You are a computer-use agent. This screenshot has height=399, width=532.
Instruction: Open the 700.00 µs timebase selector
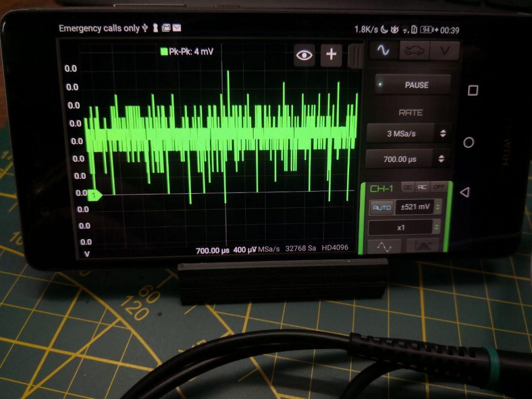point(400,159)
